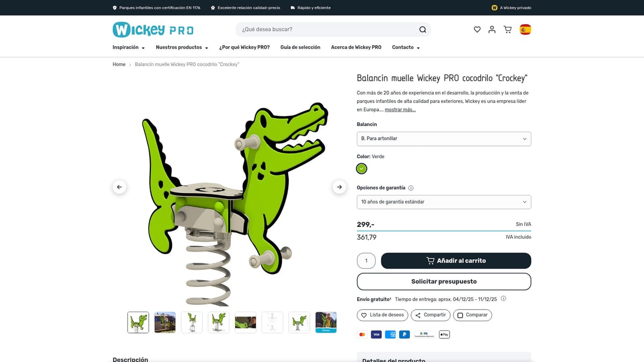644x362 pixels.
Task: Open the user account icon
Action: click(492, 29)
